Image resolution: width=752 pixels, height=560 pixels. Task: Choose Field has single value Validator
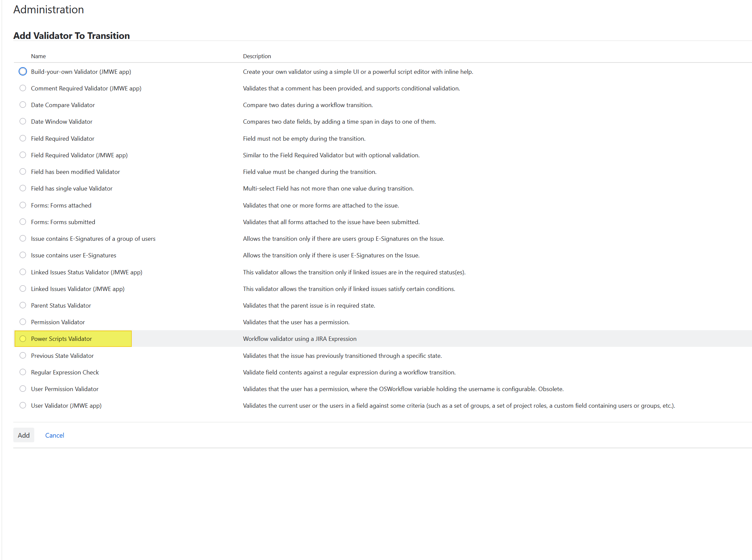pyautogui.click(x=23, y=188)
